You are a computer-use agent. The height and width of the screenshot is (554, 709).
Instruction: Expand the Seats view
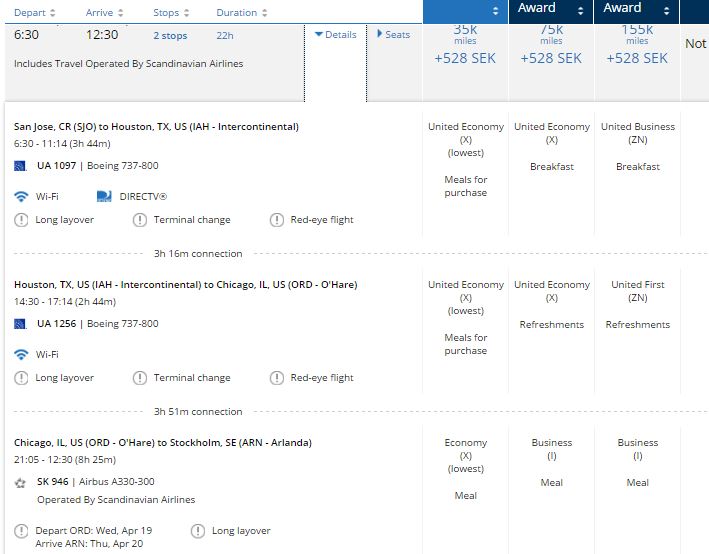click(393, 35)
